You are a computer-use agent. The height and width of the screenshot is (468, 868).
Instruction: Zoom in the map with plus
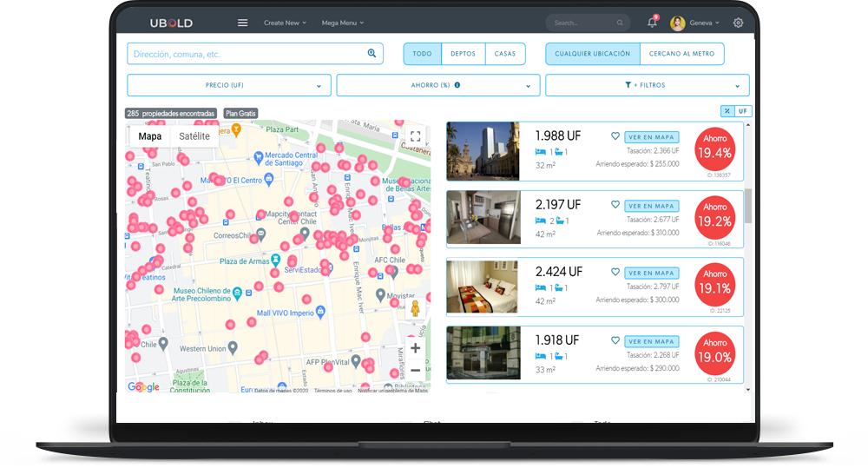click(x=415, y=348)
